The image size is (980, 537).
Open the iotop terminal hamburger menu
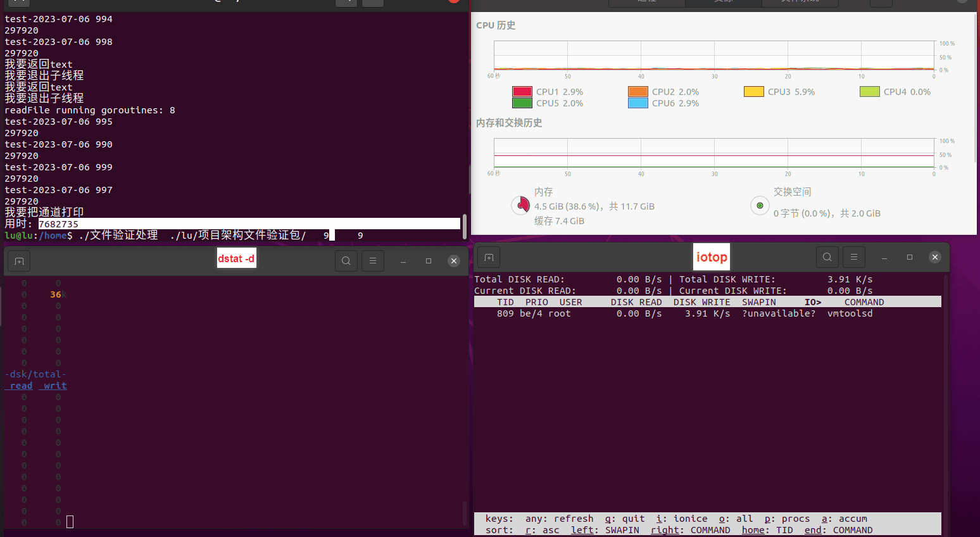point(854,257)
